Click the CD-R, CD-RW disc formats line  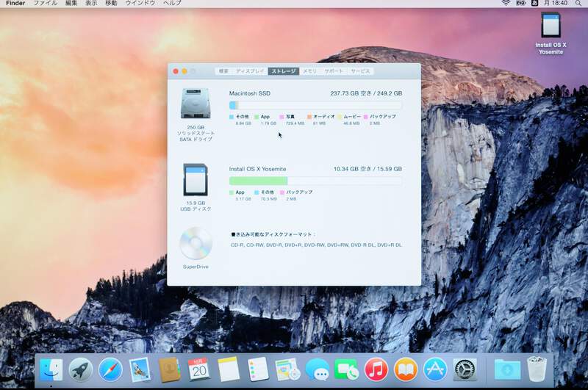coord(316,245)
